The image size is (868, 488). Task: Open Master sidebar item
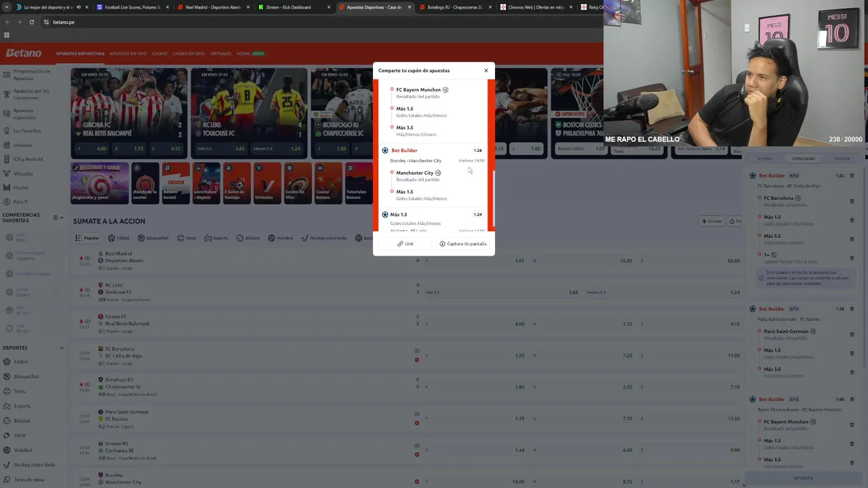pos(21,188)
